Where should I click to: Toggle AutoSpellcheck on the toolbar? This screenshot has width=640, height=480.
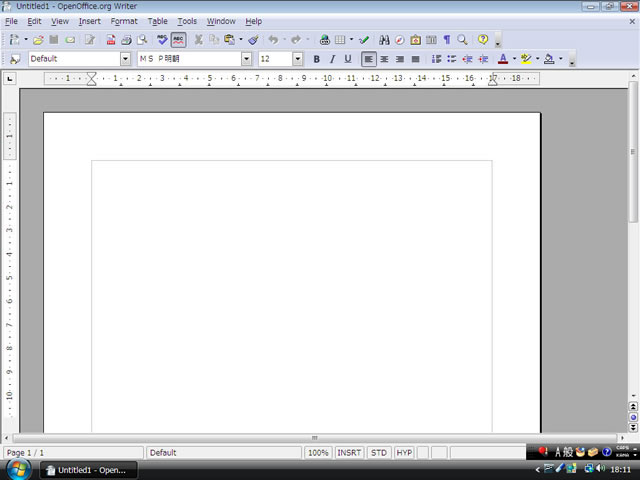point(178,40)
